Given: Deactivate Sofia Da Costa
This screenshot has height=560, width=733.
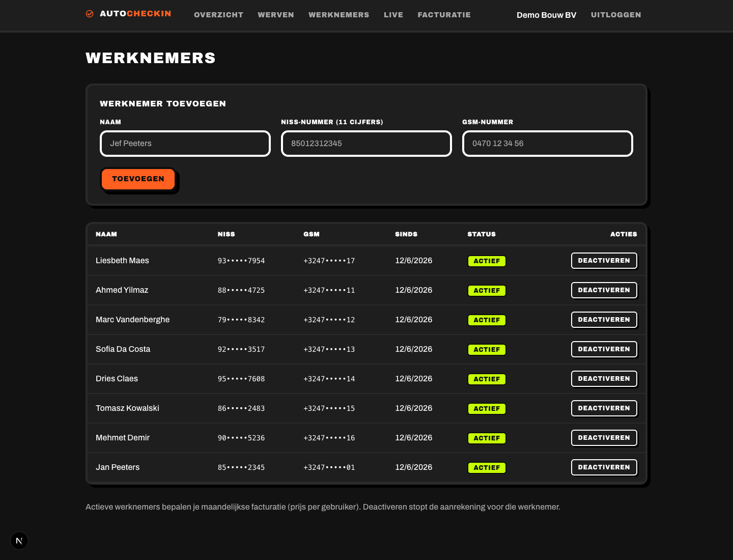Looking at the screenshot, I should (604, 349).
